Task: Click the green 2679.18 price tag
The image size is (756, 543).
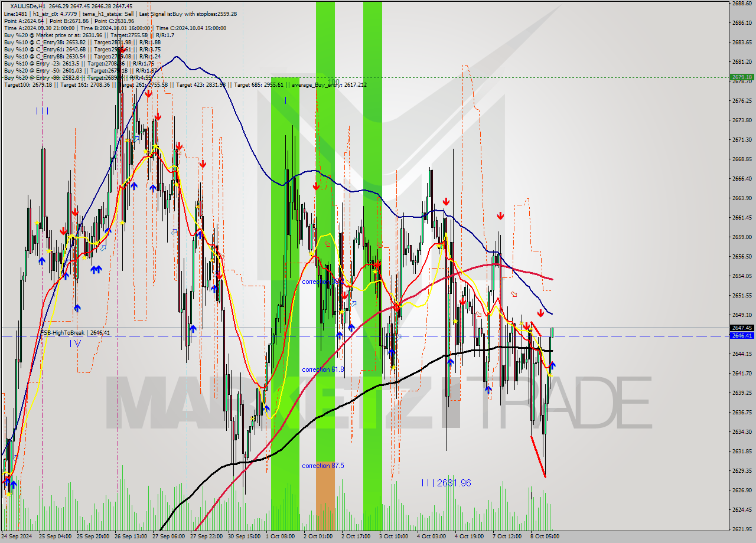Action: tap(741, 77)
